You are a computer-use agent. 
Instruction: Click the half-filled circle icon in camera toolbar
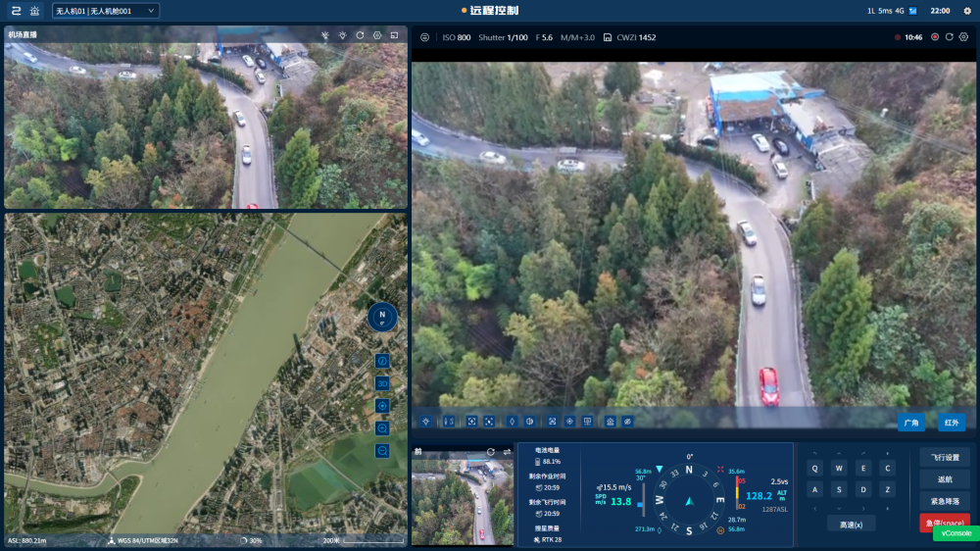click(x=529, y=422)
